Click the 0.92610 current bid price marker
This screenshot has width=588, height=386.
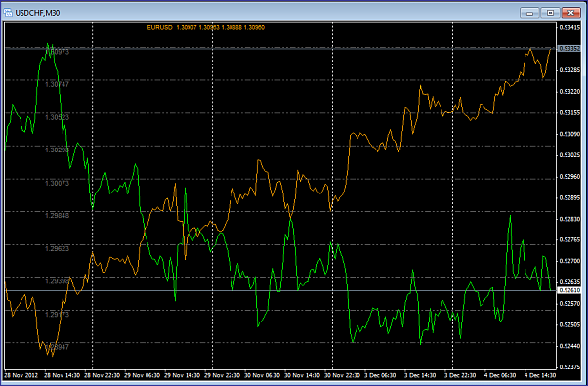[569, 290]
